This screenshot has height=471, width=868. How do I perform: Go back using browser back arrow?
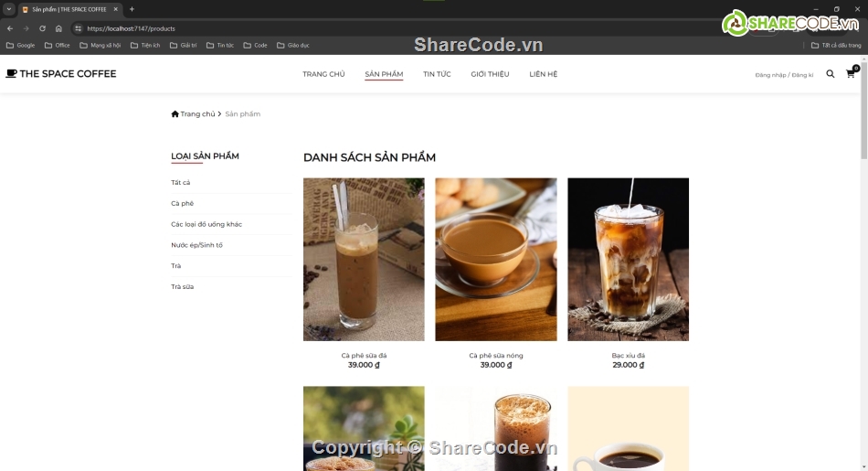coord(10,28)
